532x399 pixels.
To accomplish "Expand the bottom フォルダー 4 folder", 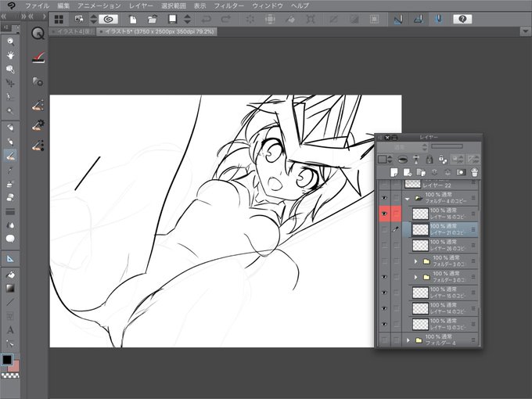I will tap(408, 340).
